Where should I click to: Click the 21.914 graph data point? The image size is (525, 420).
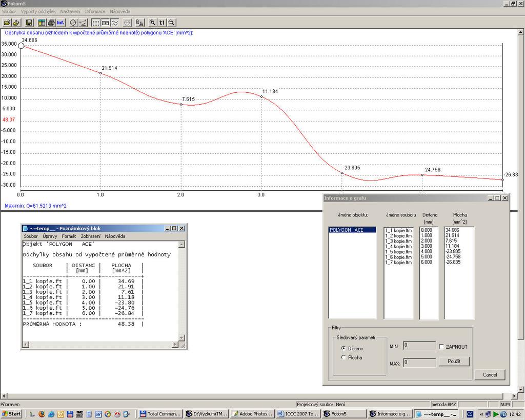click(x=101, y=73)
